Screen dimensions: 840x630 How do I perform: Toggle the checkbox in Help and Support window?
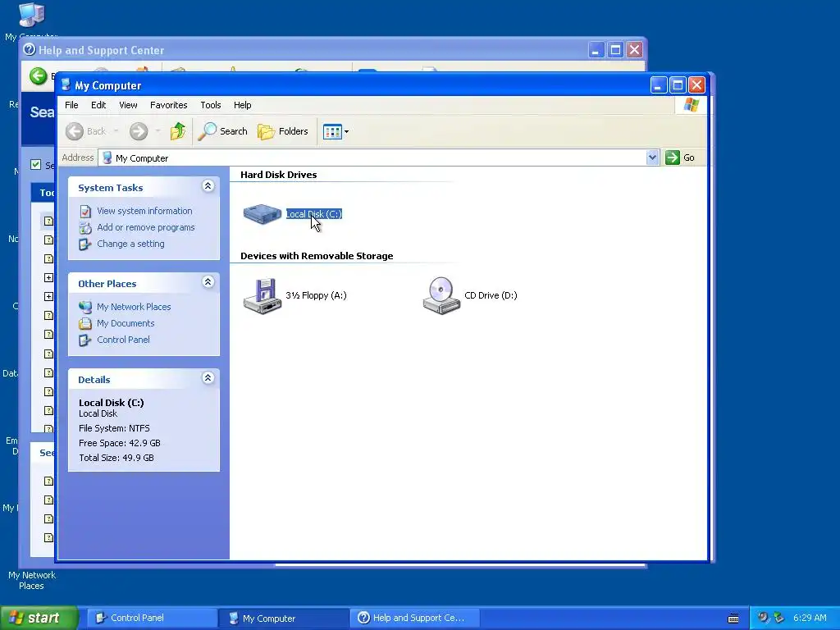[x=36, y=164]
